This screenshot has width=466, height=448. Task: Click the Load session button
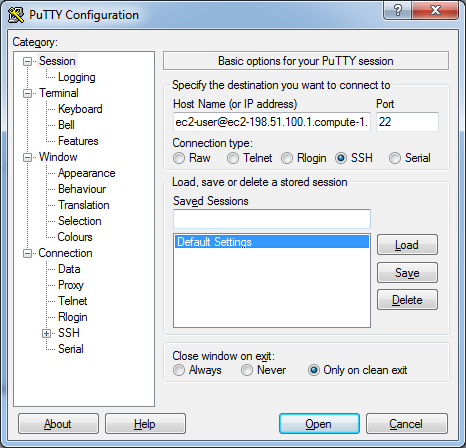coord(407,245)
